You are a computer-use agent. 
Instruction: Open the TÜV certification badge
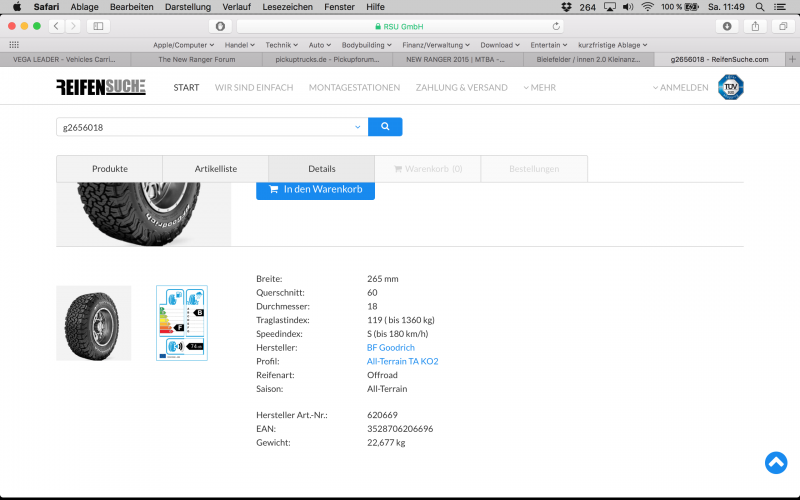[730, 87]
